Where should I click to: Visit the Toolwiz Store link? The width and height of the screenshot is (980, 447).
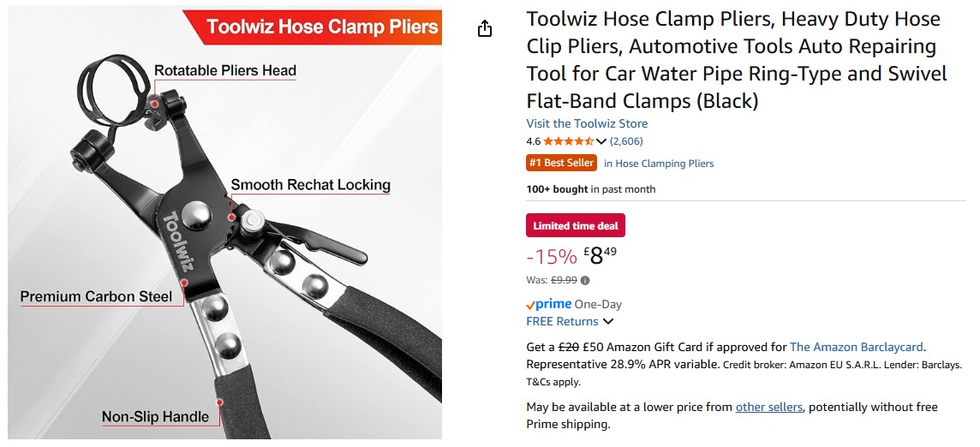tap(587, 123)
